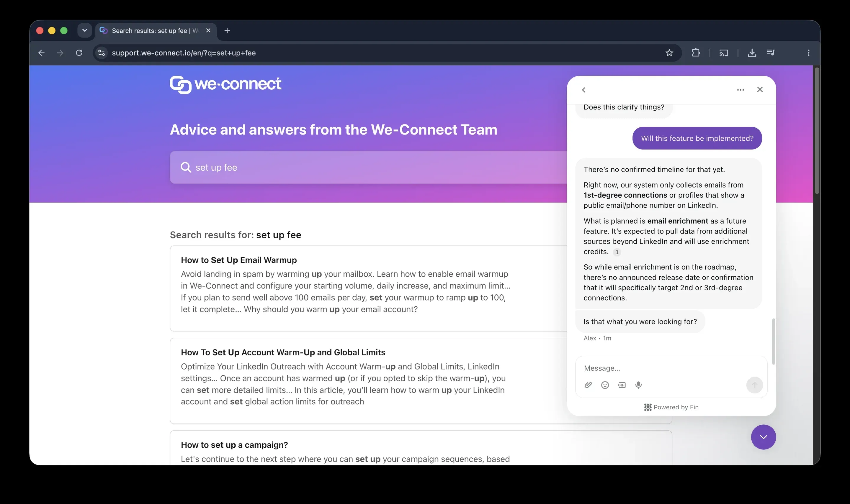Image resolution: width=850 pixels, height=504 pixels.
Task: Open the GIF picker in chat
Action: coord(622,385)
